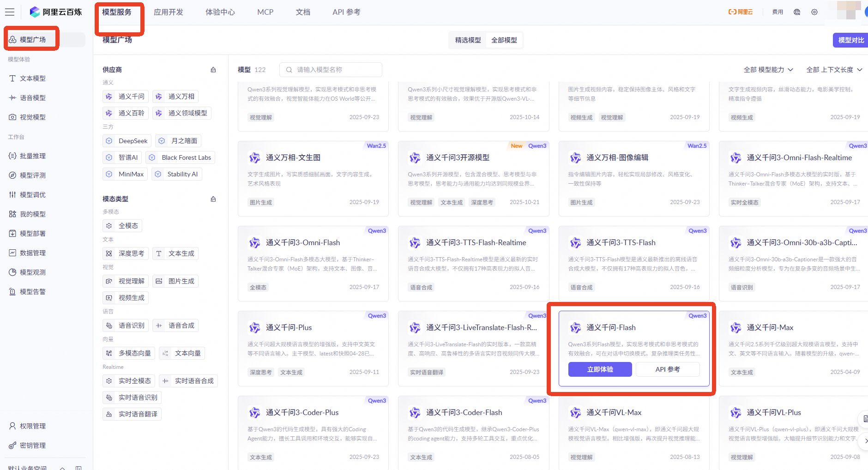868x470 pixels.
Task: Open 文本模型 via its sidebar icon
Action: coord(12,78)
